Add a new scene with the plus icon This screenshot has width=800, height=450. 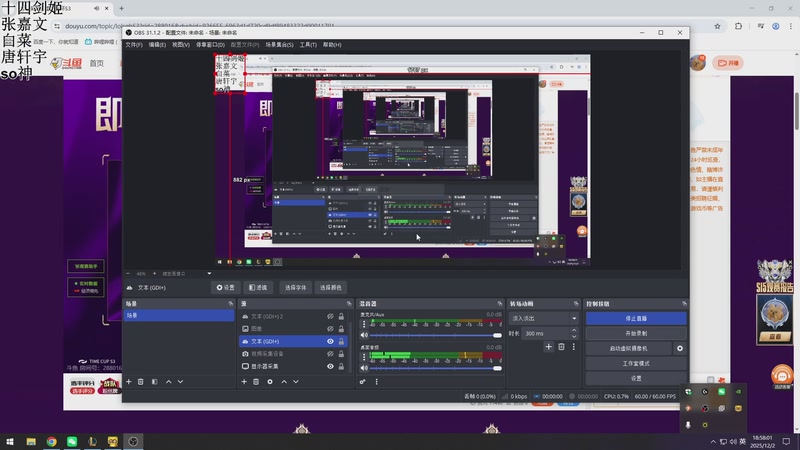129,382
